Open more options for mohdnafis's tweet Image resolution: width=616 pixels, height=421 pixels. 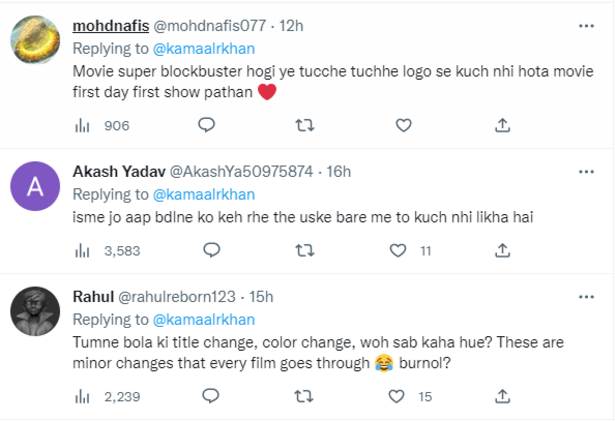[x=586, y=26]
